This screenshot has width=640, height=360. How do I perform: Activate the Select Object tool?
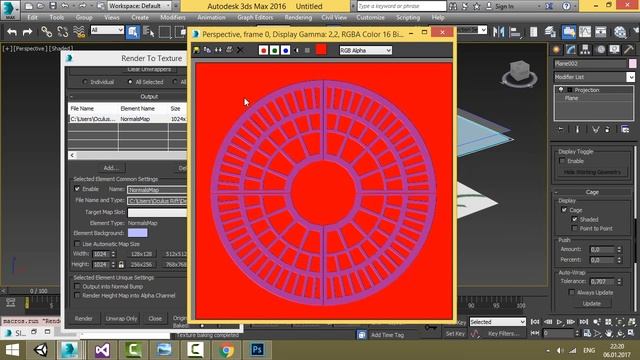coord(133,32)
